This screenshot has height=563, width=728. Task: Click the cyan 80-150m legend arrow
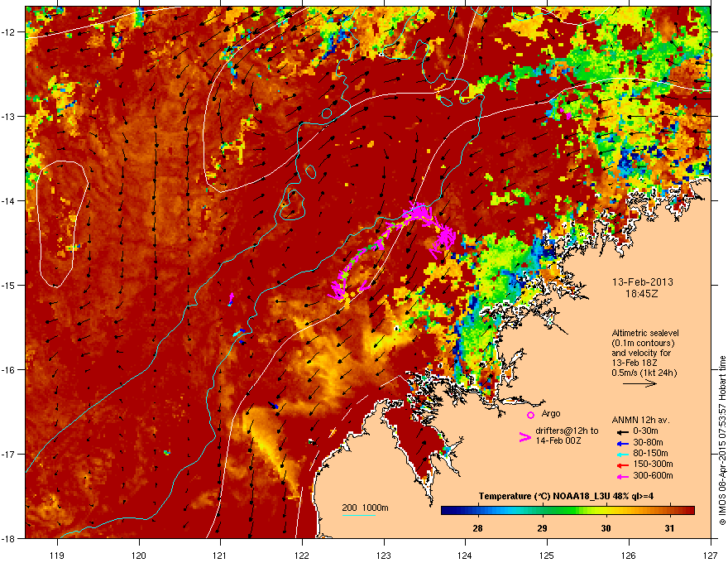[623, 454]
